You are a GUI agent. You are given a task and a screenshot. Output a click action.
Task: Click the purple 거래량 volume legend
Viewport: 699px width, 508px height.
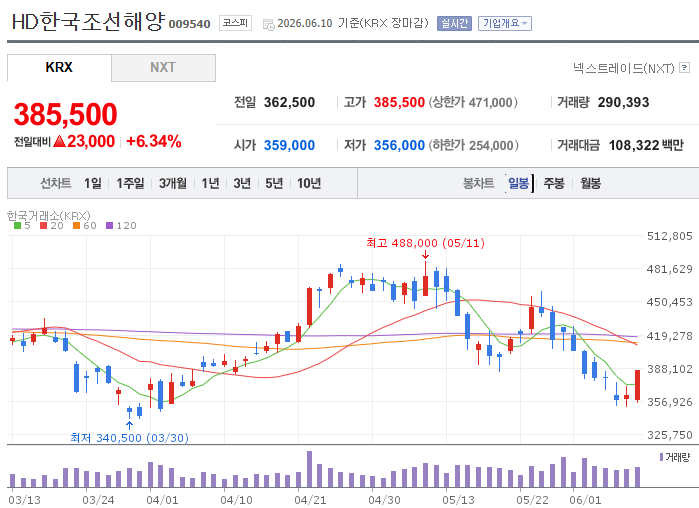674,457
